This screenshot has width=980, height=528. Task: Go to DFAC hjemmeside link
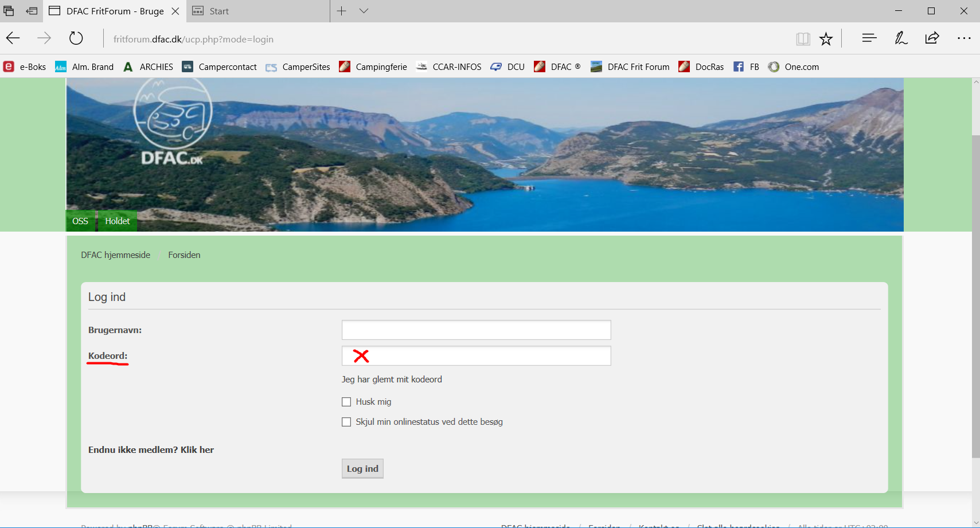pos(115,255)
